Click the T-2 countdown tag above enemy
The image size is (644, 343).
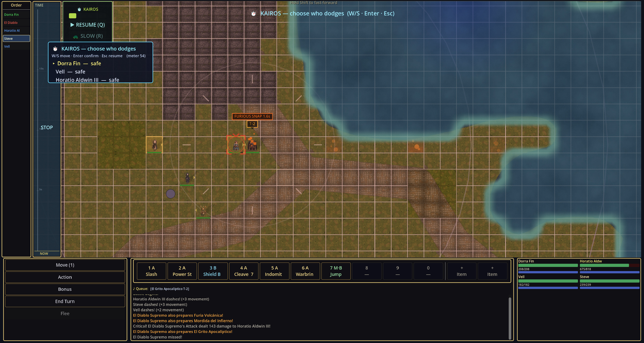tap(252, 124)
